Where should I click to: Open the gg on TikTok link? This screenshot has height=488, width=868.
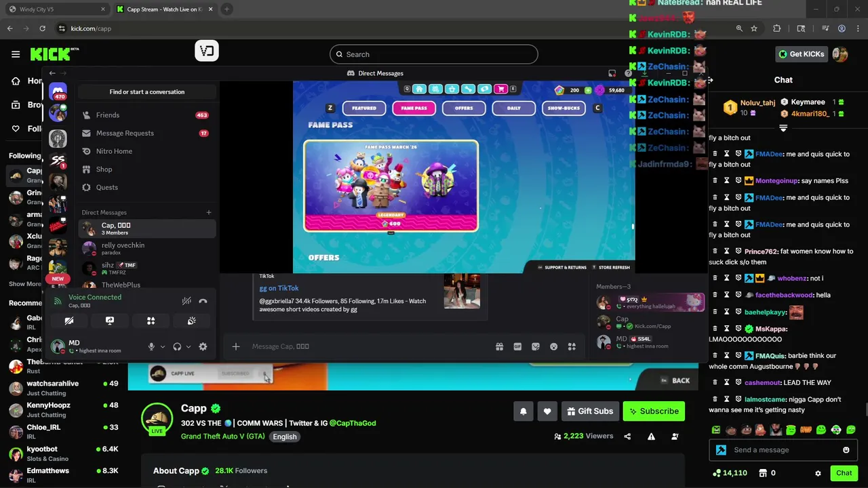279,288
